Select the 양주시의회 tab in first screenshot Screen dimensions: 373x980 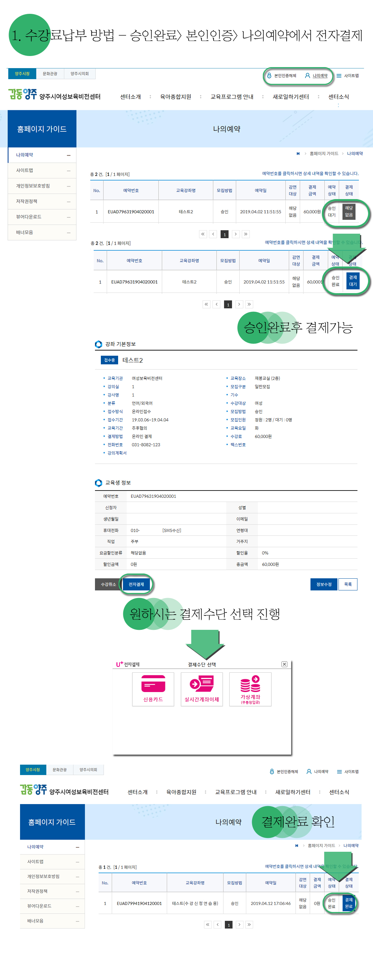pyautogui.click(x=79, y=74)
